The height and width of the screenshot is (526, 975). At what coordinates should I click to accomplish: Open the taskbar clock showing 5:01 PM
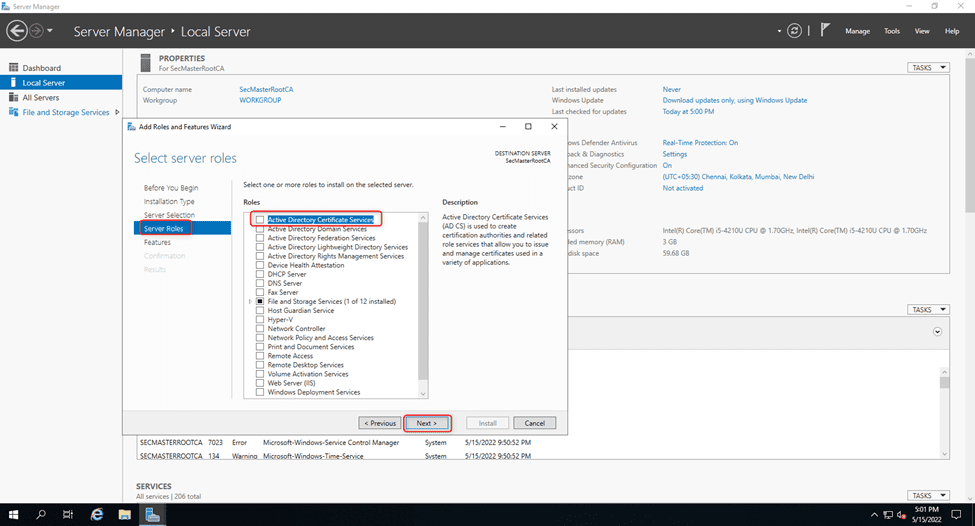(926, 514)
